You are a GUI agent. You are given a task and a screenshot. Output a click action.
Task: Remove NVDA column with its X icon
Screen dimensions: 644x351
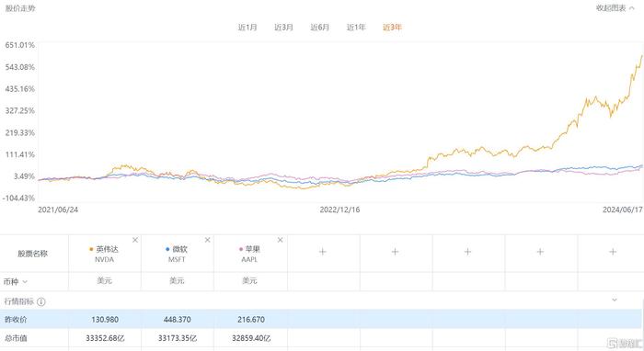(x=135, y=240)
